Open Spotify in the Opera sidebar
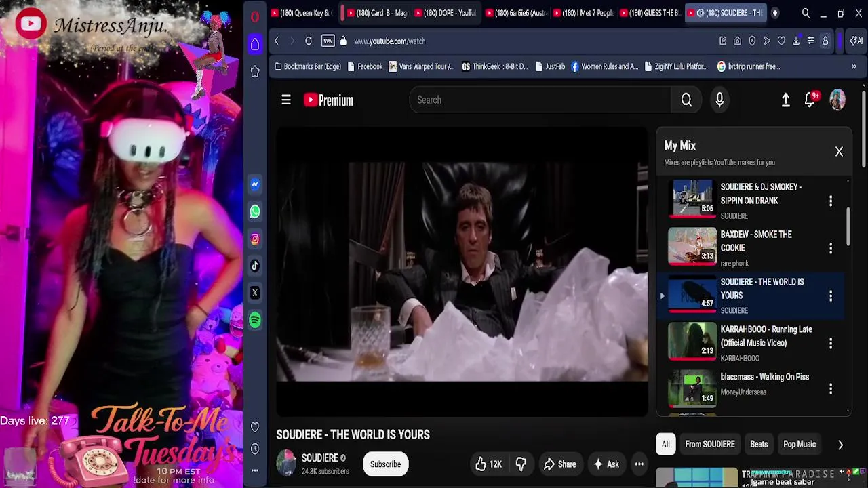The width and height of the screenshot is (868, 488). (x=255, y=320)
